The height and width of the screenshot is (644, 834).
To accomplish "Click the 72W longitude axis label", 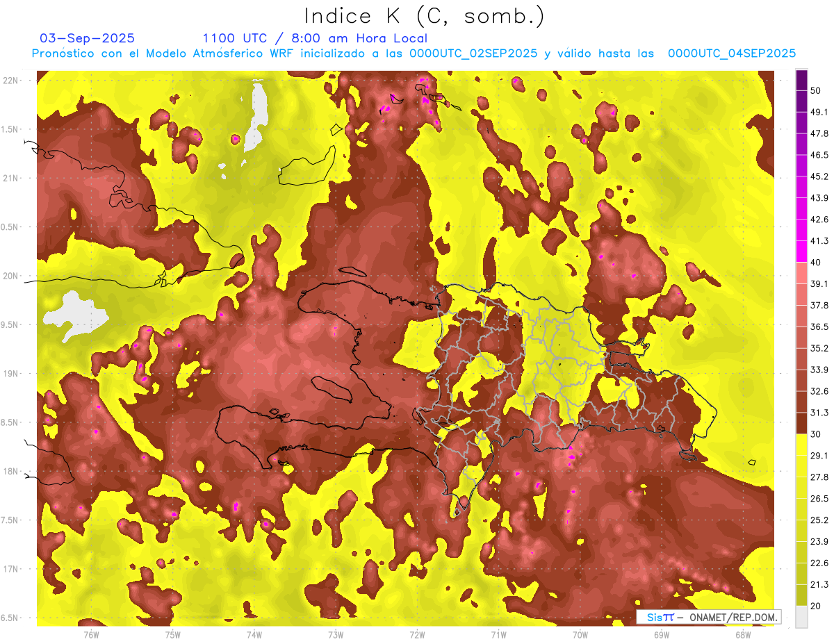I will pos(417,634).
